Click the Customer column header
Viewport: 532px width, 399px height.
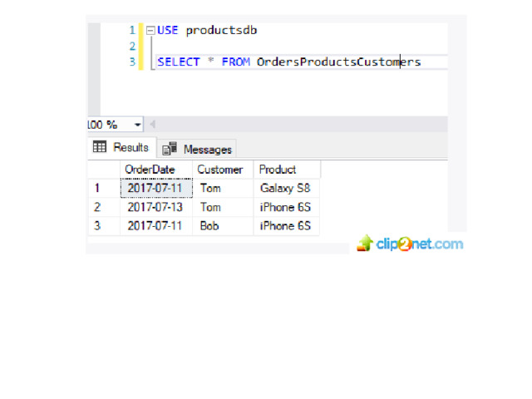tap(220, 170)
